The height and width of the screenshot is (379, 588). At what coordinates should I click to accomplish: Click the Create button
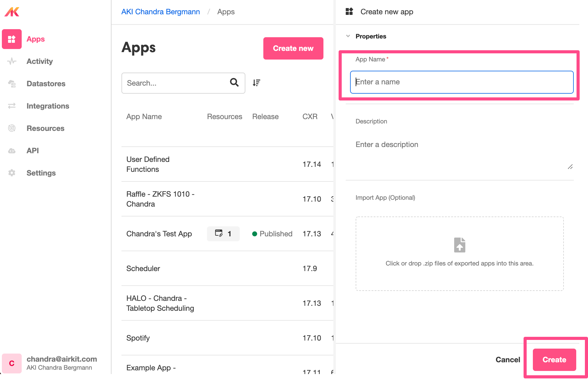(554, 360)
